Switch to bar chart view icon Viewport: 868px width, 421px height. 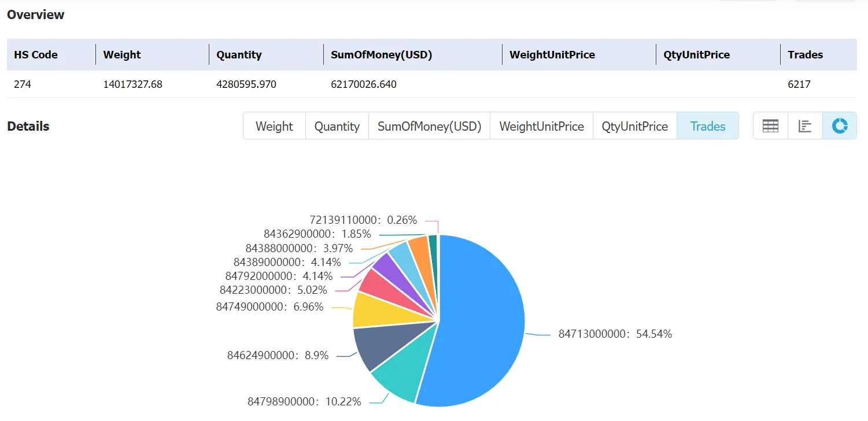pyautogui.click(x=805, y=125)
